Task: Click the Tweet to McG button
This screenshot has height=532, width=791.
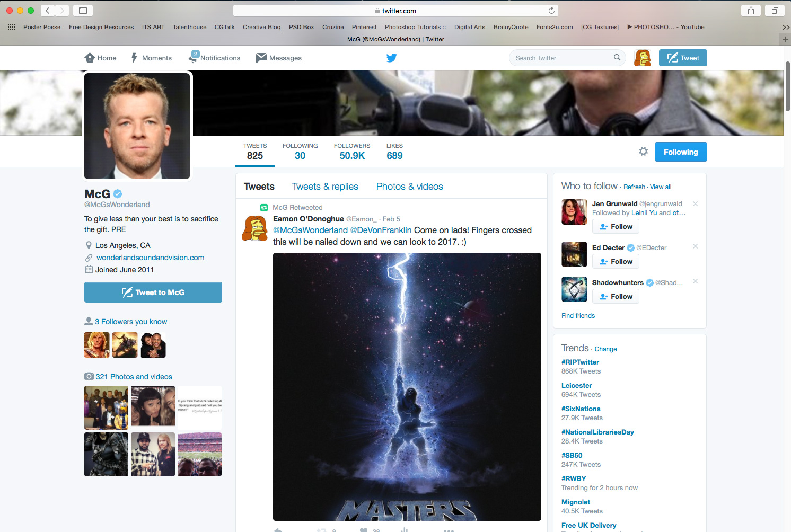Action: tap(153, 292)
